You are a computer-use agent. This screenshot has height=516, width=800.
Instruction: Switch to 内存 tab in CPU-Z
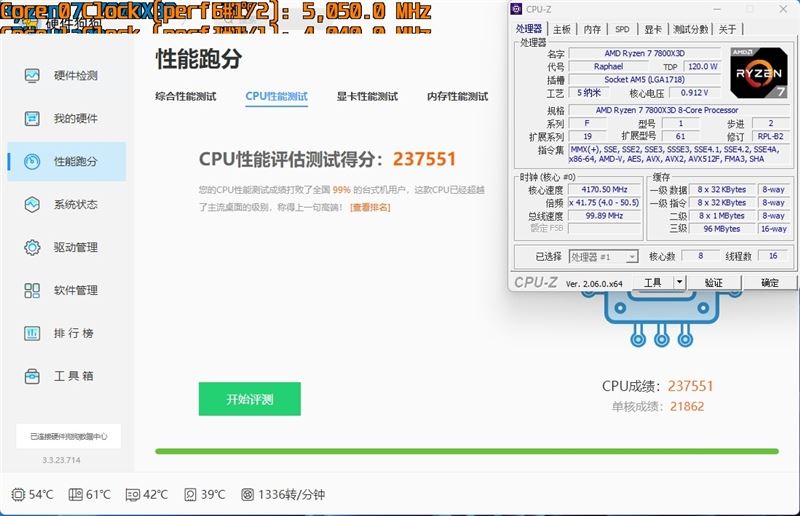592,29
